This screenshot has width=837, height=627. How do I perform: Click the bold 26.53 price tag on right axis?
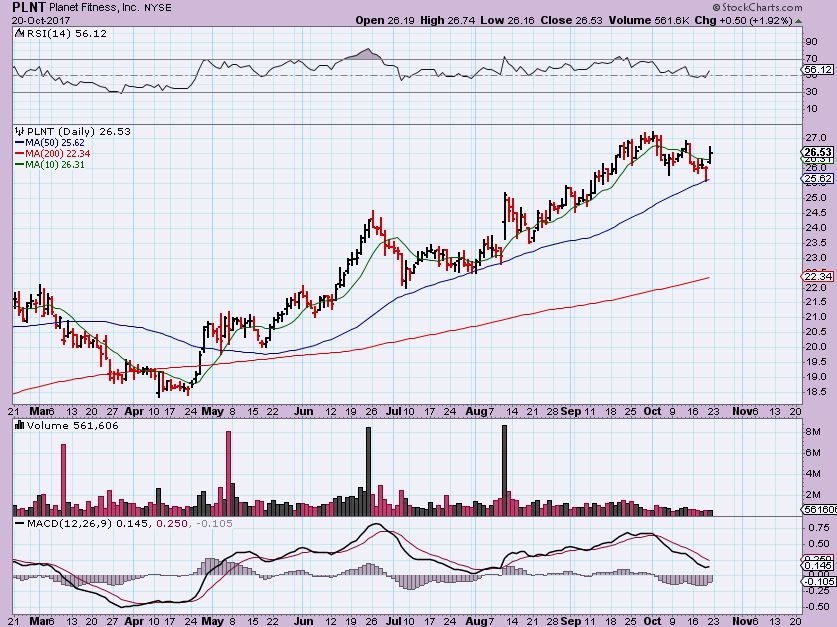click(818, 152)
